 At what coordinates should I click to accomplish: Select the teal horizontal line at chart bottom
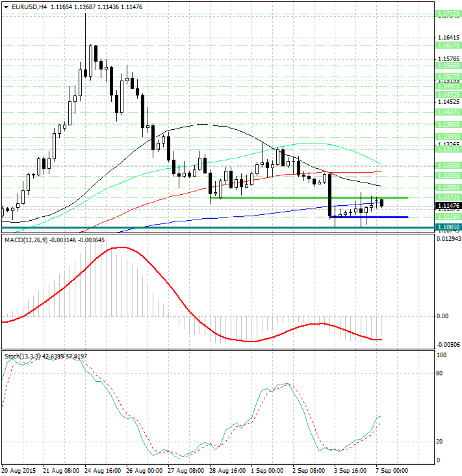click(218, 227)
